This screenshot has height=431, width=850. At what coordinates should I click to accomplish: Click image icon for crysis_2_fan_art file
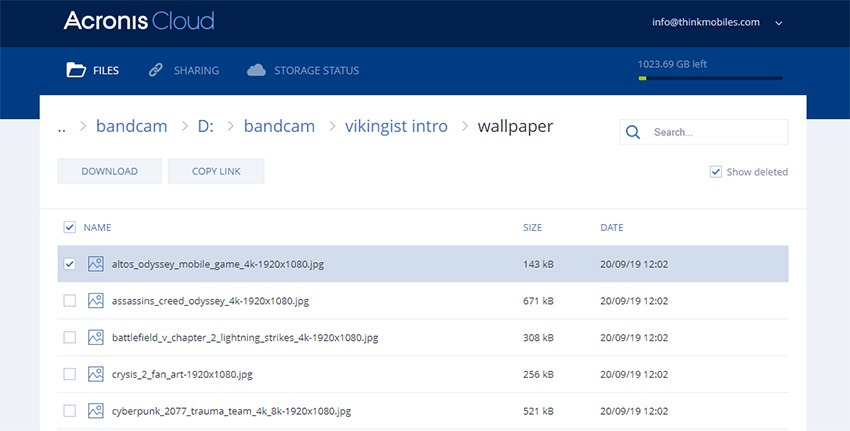pyautogui.click(x=96, y=374)
